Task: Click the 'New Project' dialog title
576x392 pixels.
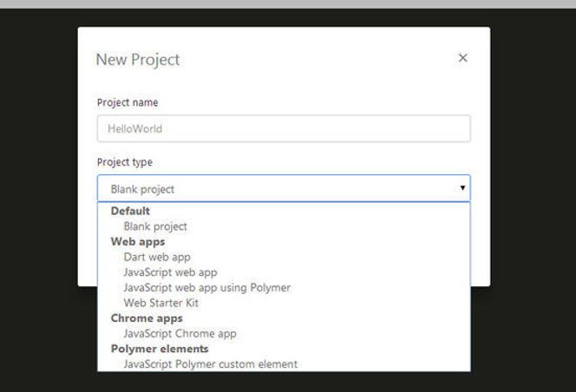Action: [138, 59]
